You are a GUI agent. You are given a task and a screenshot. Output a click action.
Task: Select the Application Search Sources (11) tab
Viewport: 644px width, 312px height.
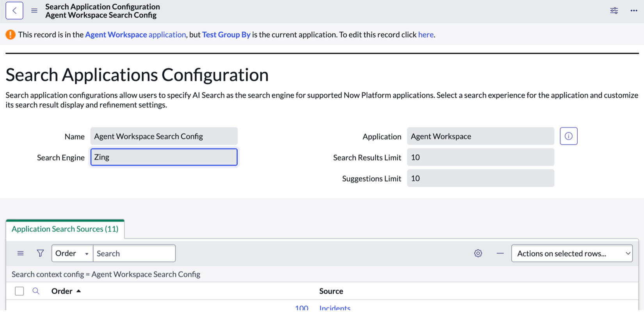[x=65, y=229]
